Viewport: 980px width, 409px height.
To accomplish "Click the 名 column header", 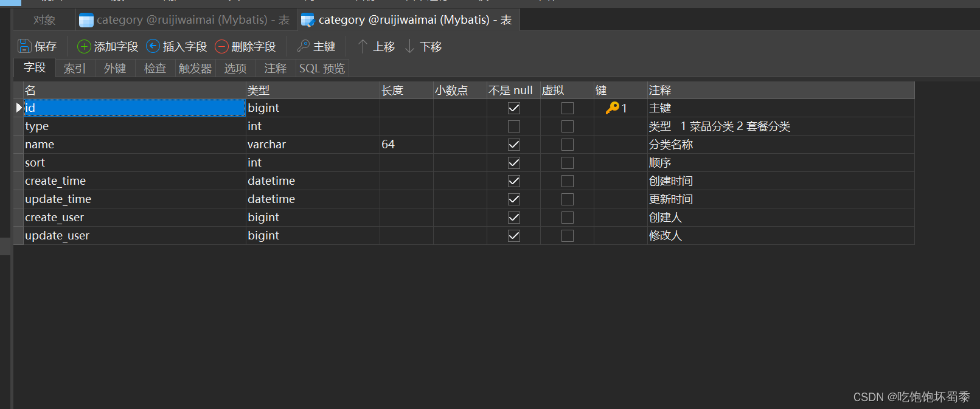I will (134, 91).
